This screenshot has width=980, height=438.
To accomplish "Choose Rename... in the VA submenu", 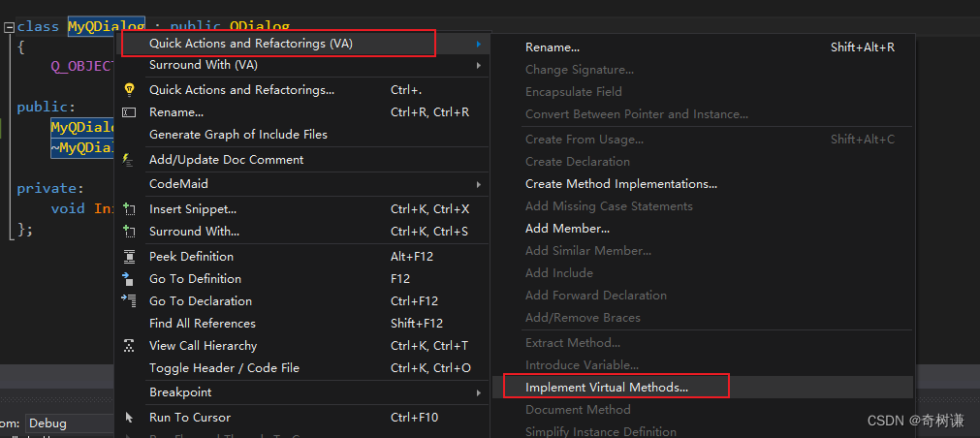I will [x=703, y=47].
